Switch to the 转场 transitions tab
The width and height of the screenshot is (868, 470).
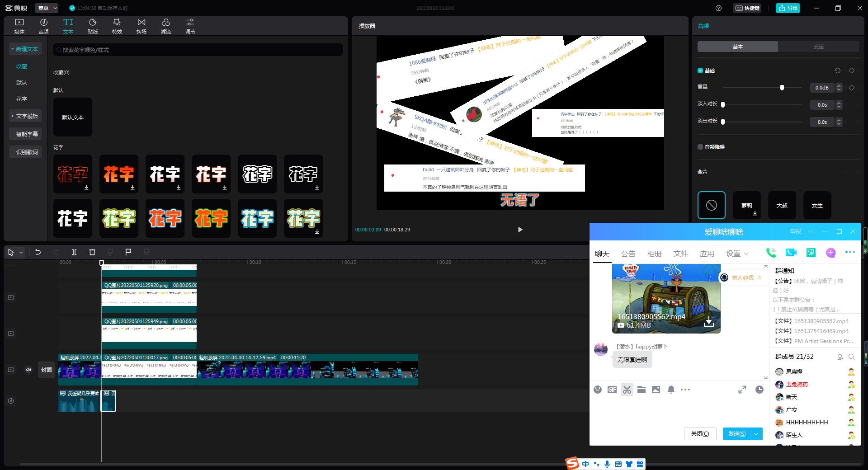point(142,26)
